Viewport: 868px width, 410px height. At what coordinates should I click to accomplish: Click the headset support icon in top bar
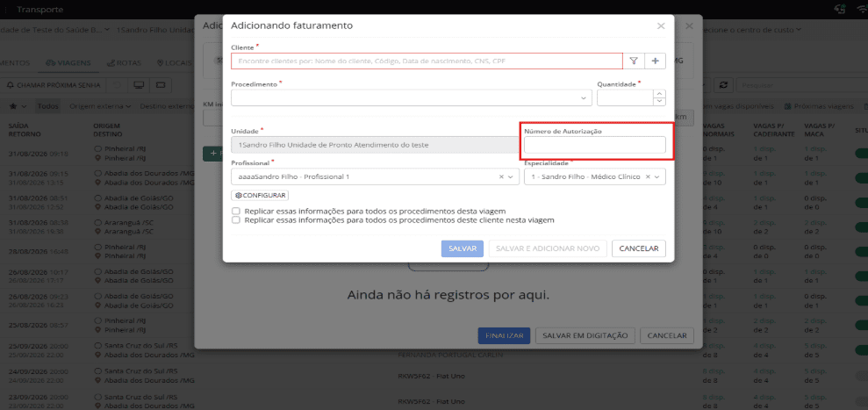pos(840,10)
